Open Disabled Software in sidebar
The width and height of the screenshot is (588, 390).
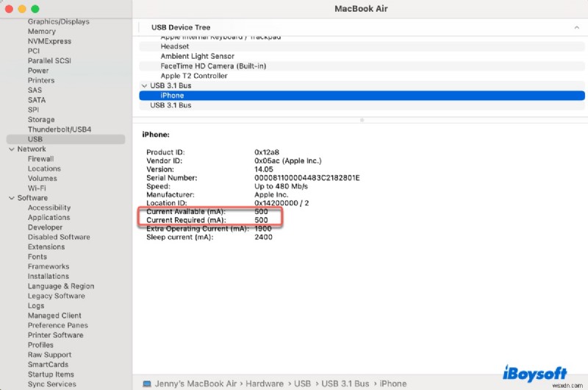click(x=59, y=237)
